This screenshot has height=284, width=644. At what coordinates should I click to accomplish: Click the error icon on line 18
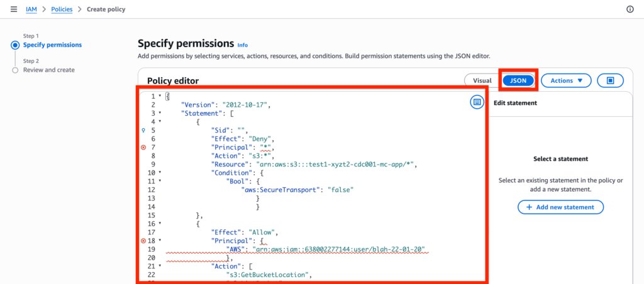[x=143, y=241]
